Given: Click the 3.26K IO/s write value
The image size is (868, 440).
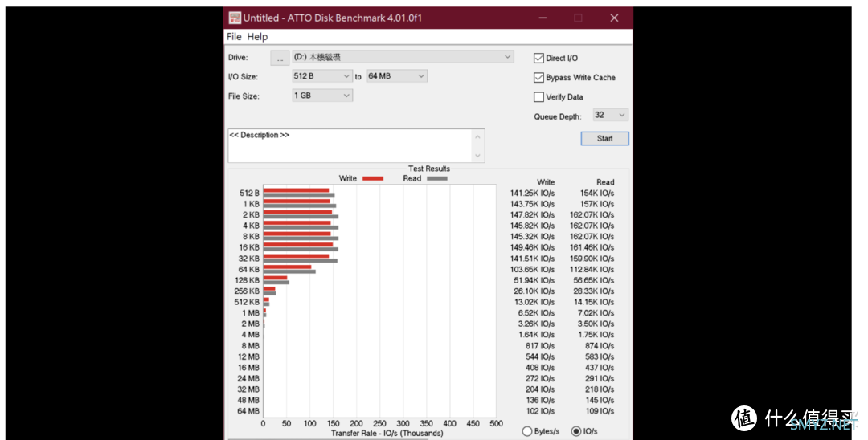Looking at the screenshot, I should pyautogui.click(x=536, y=324).
